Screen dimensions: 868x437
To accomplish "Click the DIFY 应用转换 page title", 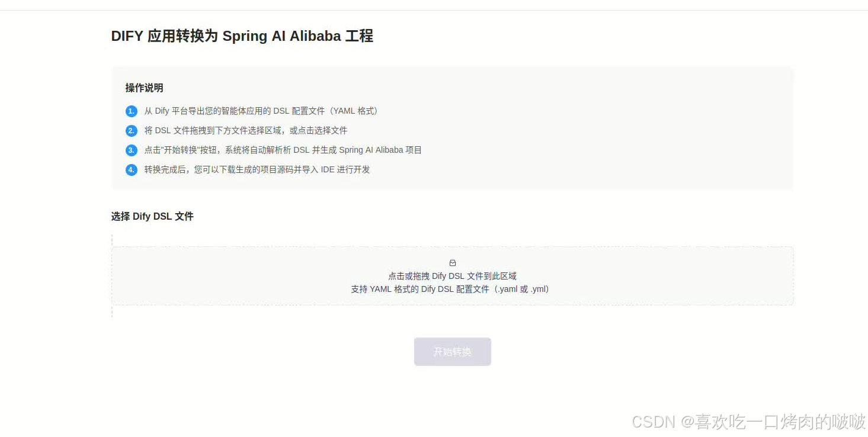I will point(242,36).
